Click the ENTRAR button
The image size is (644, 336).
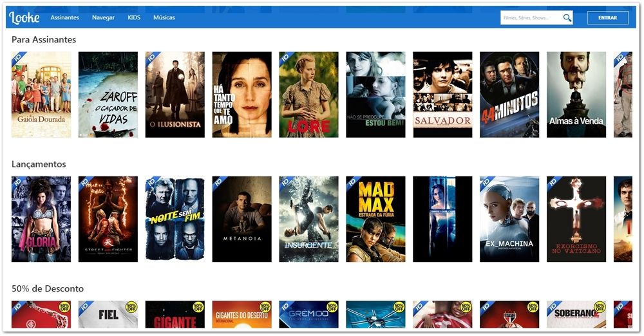[x=607, y=17]
